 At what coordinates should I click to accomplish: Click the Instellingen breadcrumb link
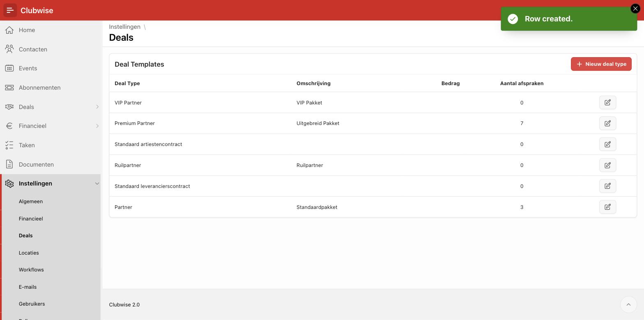(x=124, y=27)
